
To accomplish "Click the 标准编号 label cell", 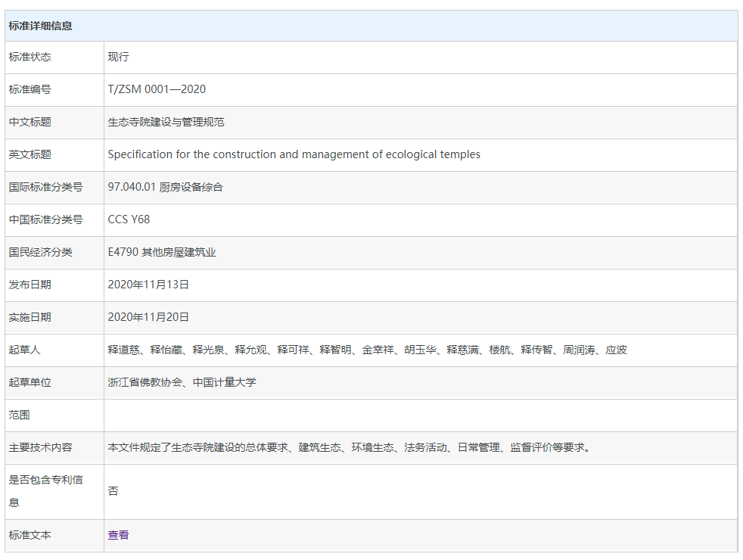I will [54, 89].
